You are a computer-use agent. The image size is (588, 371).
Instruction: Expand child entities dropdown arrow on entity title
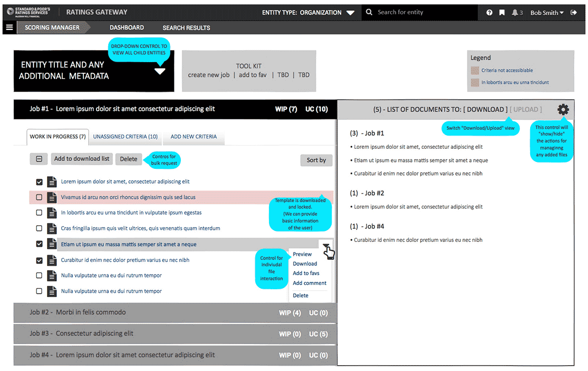point(160,71)
